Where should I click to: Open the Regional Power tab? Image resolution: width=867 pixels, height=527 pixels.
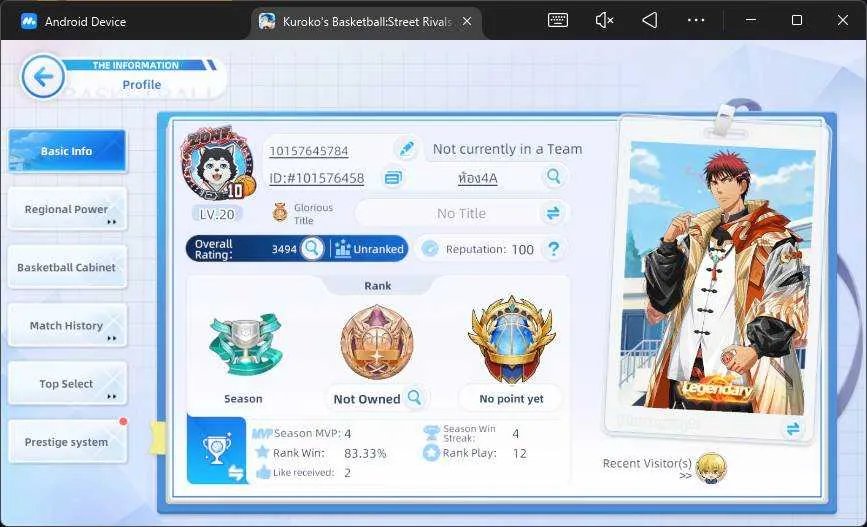[x=67, y=209]
